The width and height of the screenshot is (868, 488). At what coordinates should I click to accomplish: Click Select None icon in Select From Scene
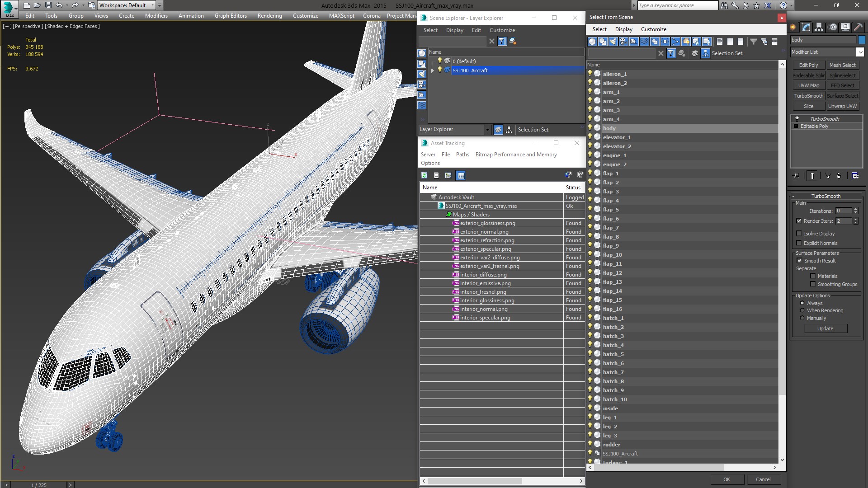pos(730,42)
